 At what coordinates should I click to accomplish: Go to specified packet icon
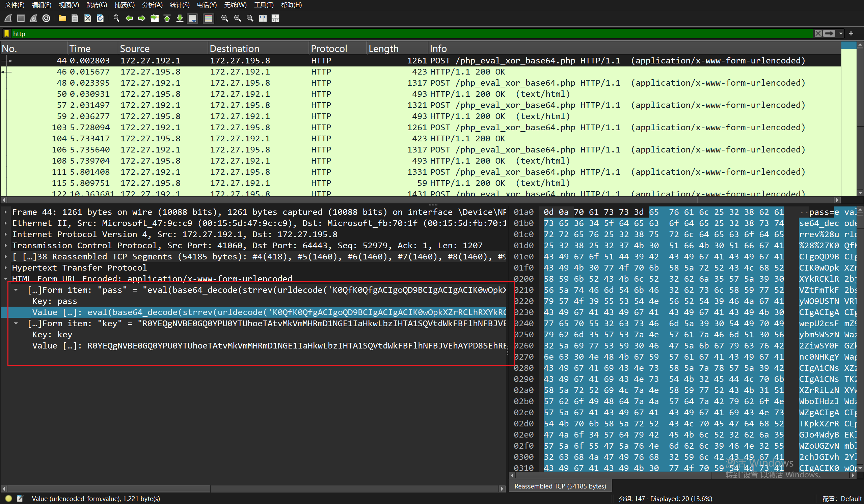(x=155, y=18)
